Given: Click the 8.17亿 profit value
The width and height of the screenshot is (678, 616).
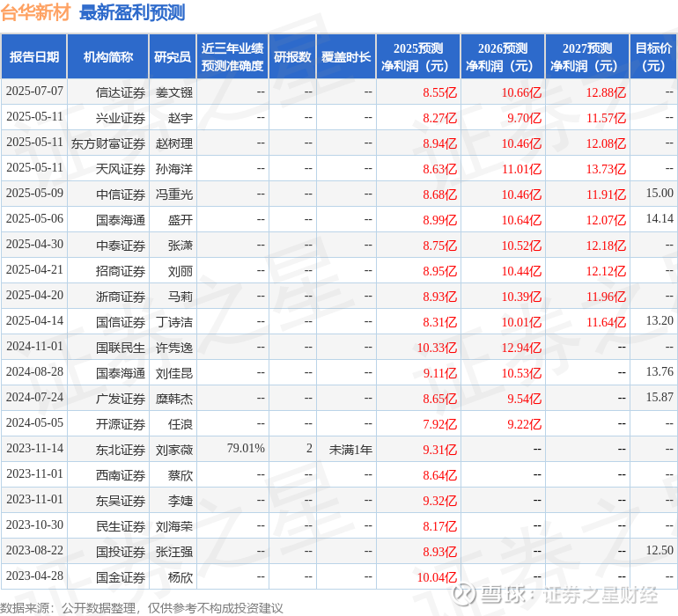Looking at the screenshot, I should (439, 526).
